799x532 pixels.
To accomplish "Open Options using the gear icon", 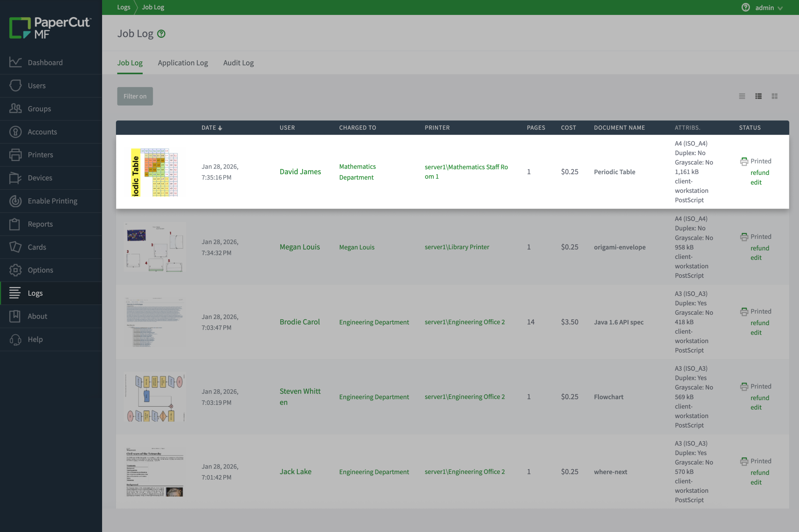I will [15, 270].
